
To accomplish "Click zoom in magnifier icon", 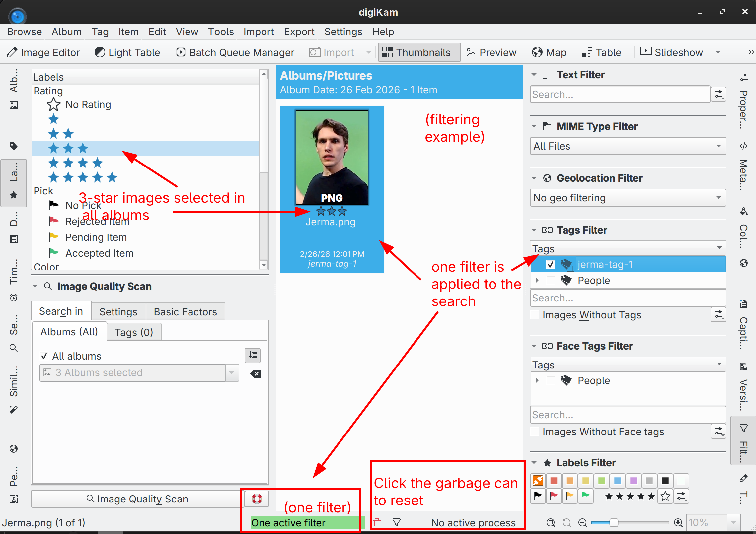I will click(679, 523).
